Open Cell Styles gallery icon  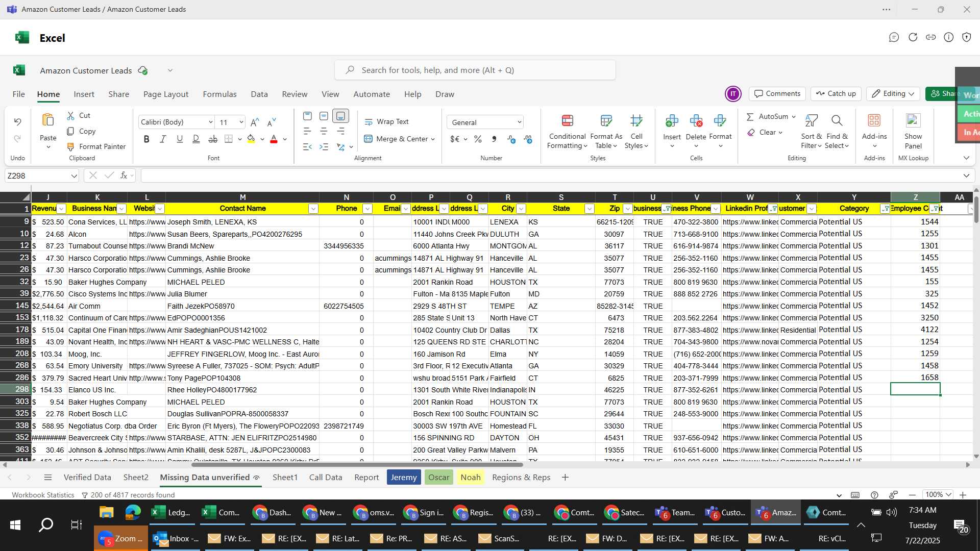(x=636, y=121)
